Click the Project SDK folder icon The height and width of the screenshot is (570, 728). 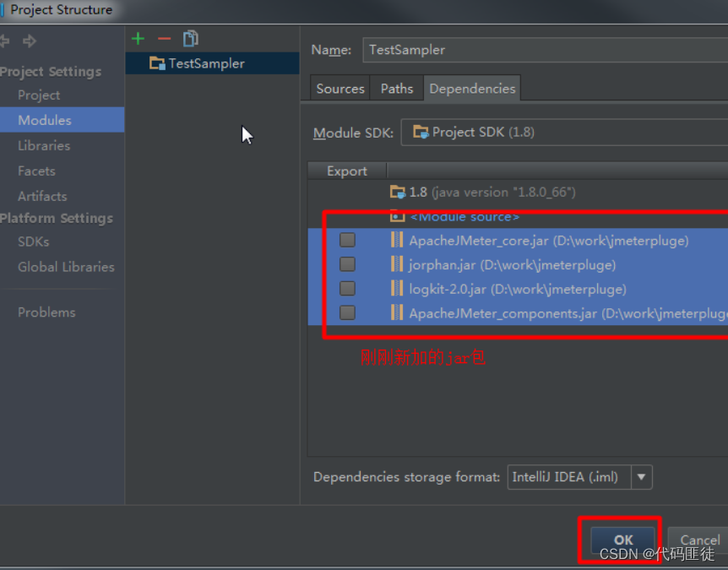point(421,132)
